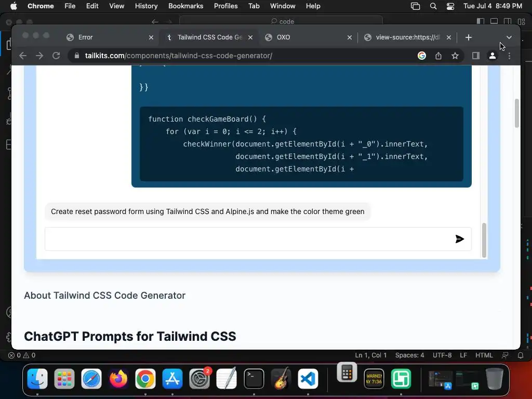Screen dimensions: 532x399
Task: Open the Edit menu
Action: tap(92, 6)
